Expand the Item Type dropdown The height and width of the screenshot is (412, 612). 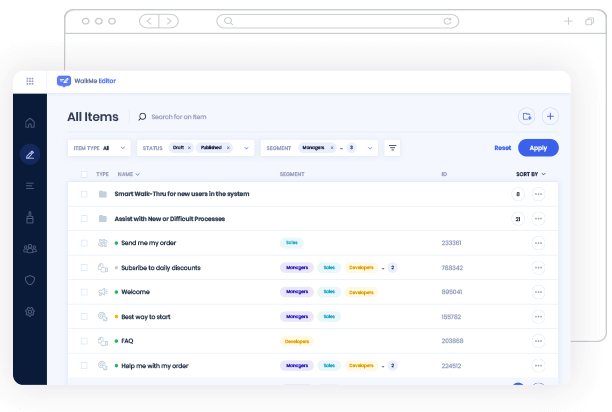click(124, 148)
